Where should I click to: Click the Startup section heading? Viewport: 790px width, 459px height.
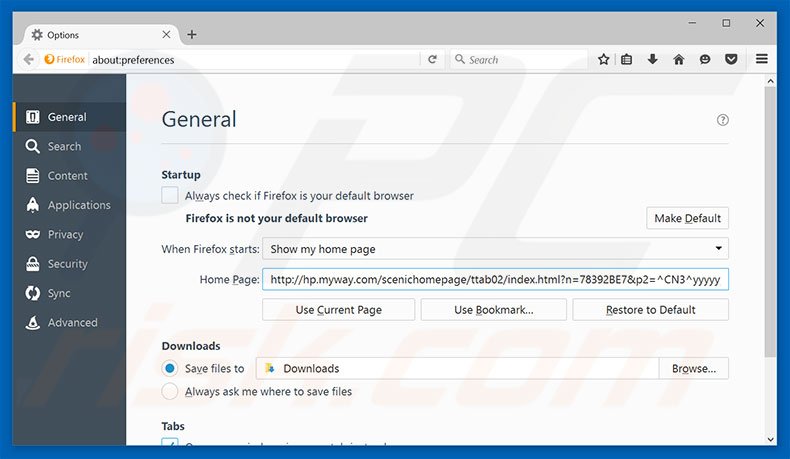(181, 175)
